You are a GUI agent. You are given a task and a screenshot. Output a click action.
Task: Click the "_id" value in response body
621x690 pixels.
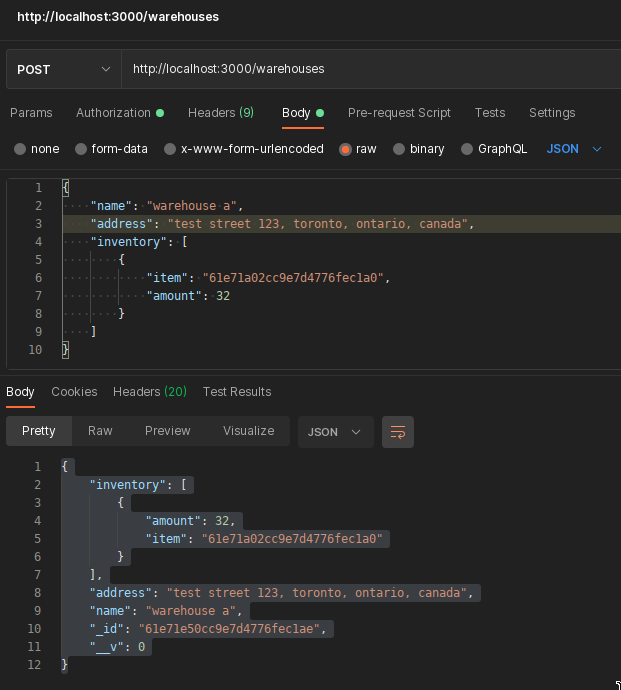point(230,629)
